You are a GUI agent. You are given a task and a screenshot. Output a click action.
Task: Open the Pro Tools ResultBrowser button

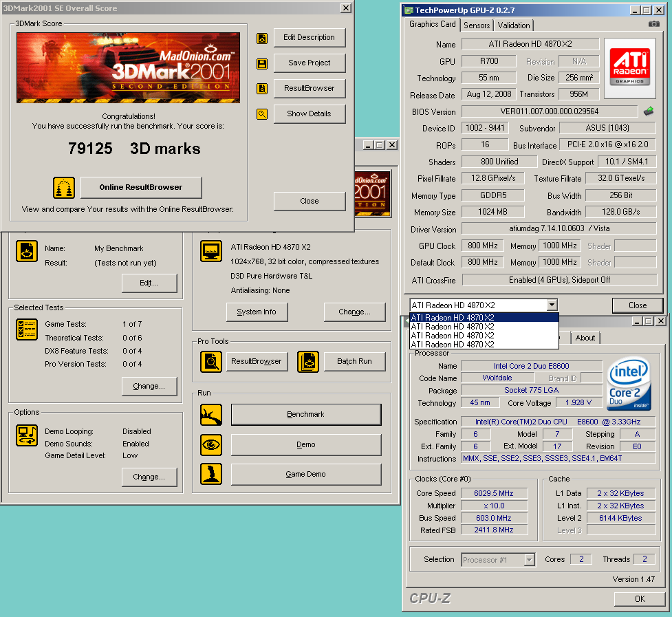click(257, 362)
